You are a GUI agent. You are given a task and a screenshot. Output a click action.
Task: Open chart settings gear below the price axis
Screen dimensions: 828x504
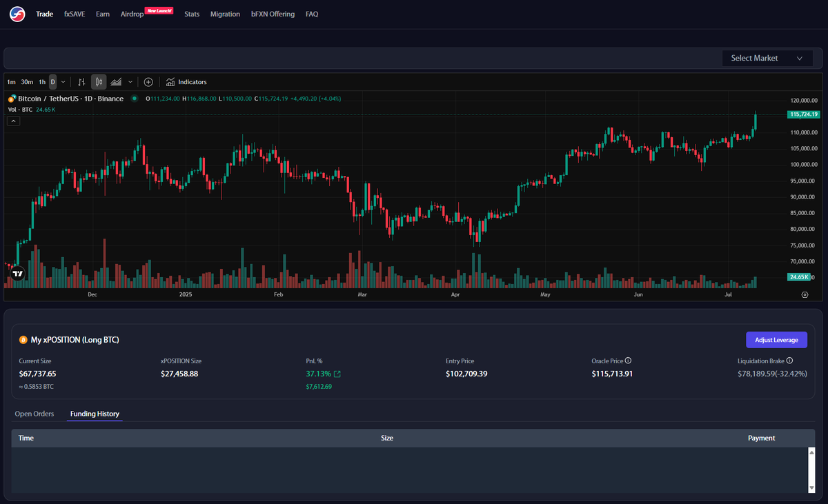[805, 294]
